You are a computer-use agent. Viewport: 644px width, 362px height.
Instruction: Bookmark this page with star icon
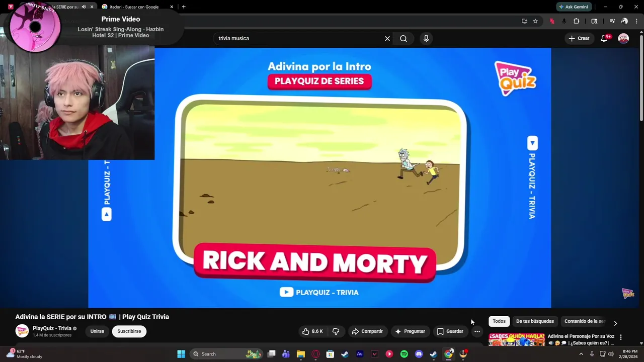(535, 21)
